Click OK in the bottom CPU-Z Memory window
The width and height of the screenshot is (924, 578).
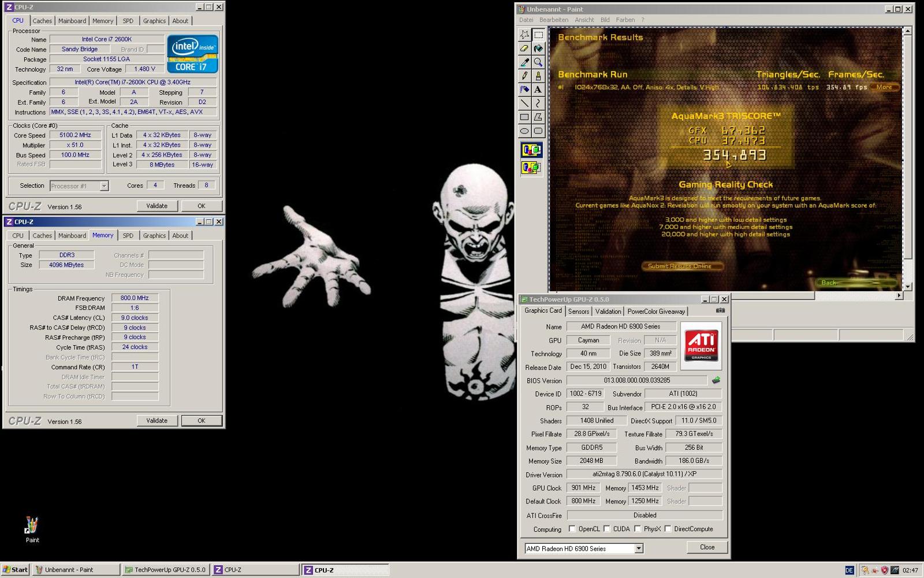point(202,421)
